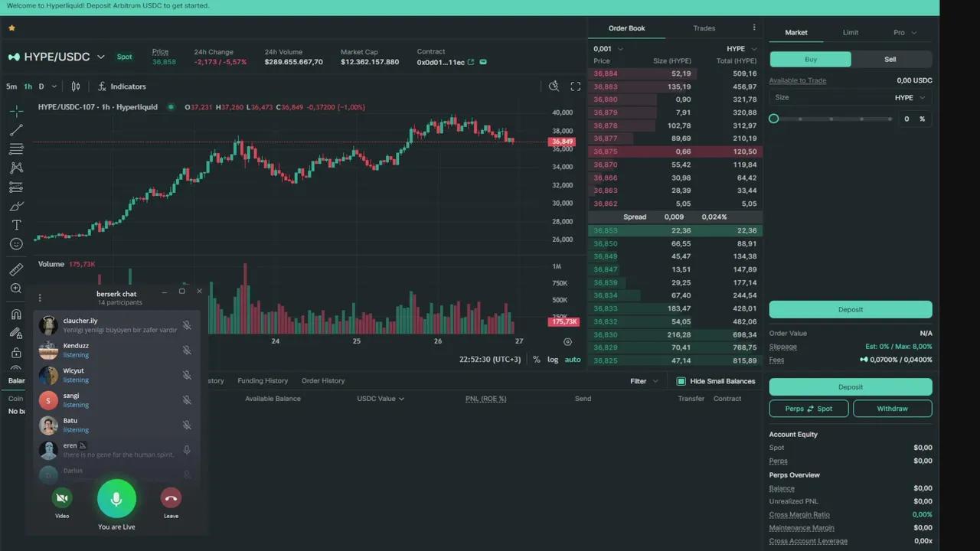Image resolution: width=980 pixels, height=551 pixels.
Task: Toggle your microphone in berserk chat
Action: pos(116,499)
